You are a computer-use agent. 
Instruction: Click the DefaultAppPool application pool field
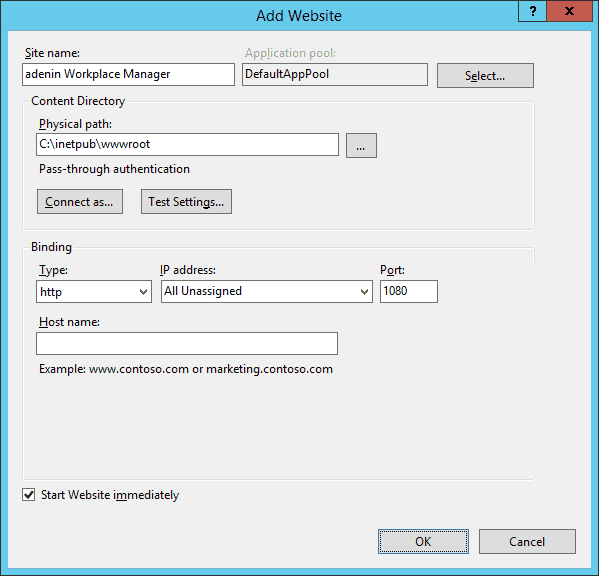pyautogui.click(x=335, y=74)
